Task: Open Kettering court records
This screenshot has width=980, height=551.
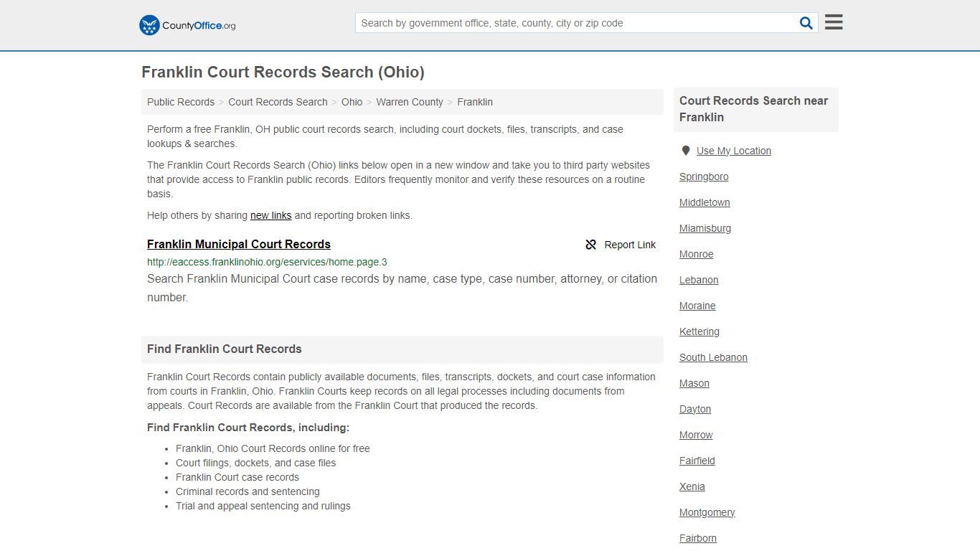Action: click(699, 331)
